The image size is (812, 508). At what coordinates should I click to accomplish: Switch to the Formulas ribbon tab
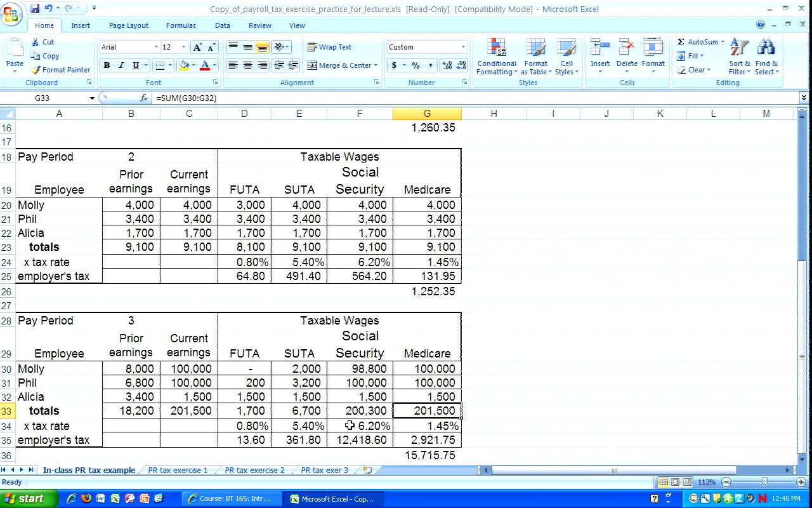pos(180,25)
